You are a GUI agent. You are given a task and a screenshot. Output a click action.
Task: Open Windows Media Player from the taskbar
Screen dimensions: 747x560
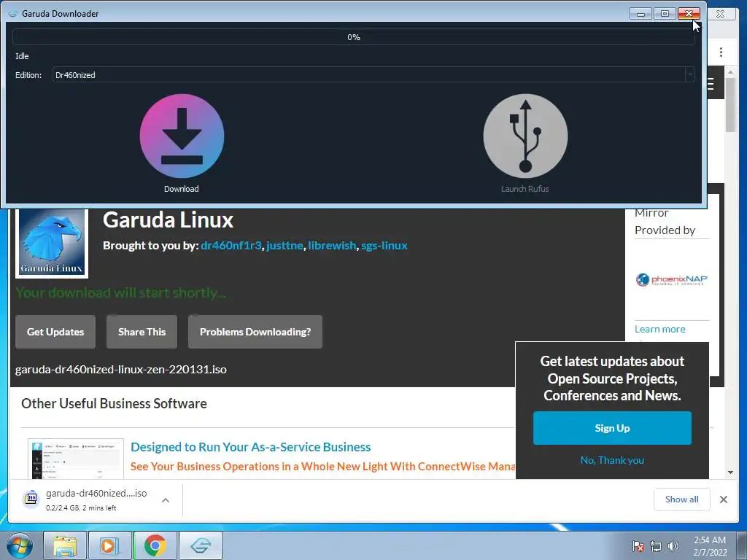click(x=110, y=545)
